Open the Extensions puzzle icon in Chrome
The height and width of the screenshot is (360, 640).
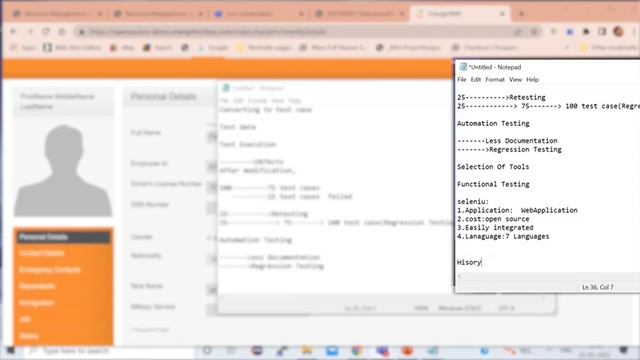pyautogui.click(x=586, y=31)
